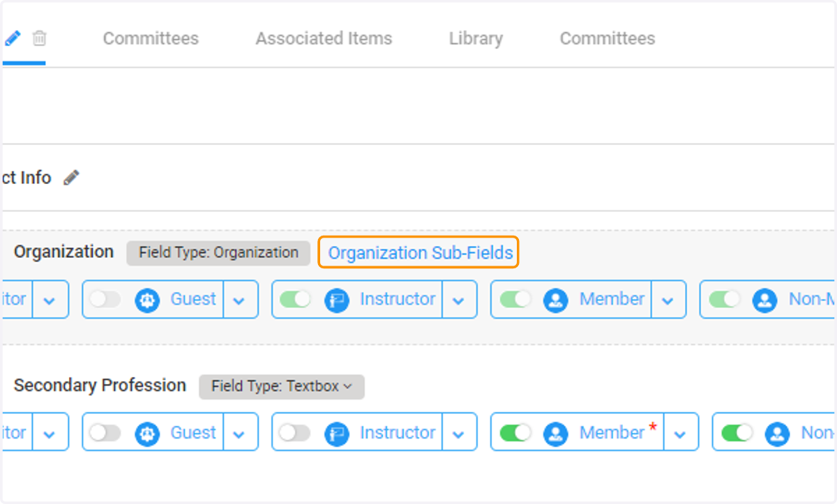Click Instructor icon in Secondary Profession row
The image size is (837, 504).
[337, 434]
